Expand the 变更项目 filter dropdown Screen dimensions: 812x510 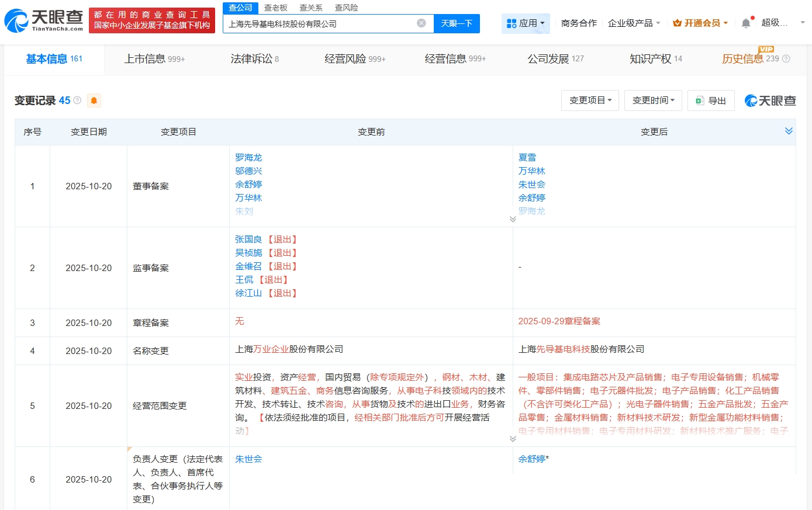tap(590, 100)
